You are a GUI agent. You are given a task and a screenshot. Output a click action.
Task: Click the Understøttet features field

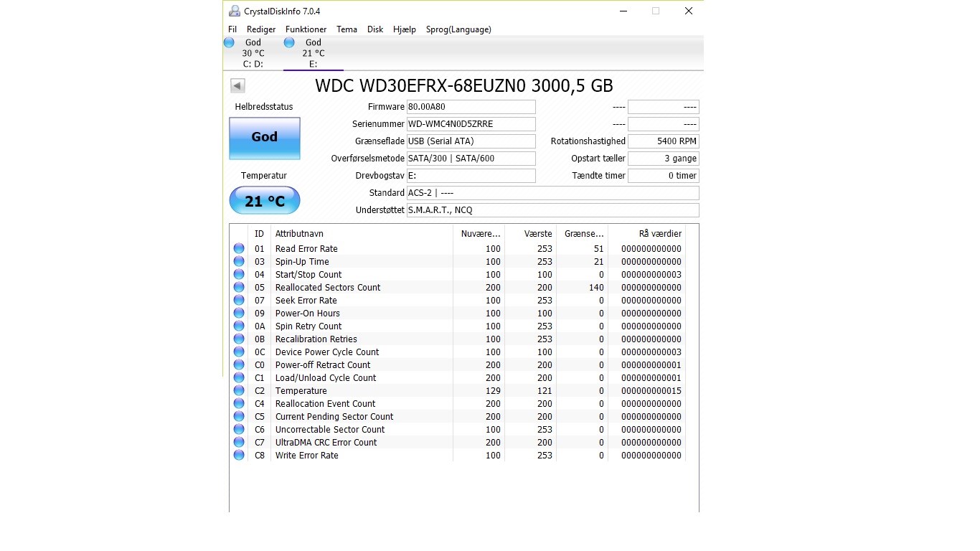[x=552, y=210]
